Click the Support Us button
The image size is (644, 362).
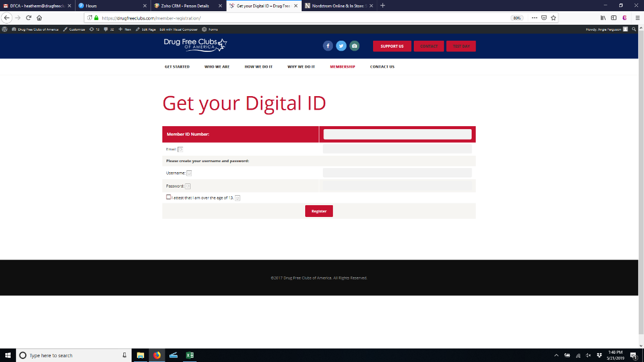[x=392, y=46]
